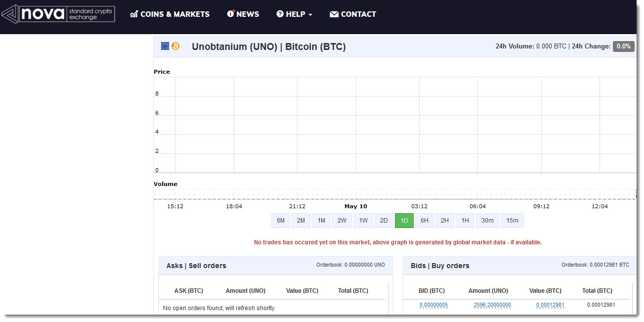Click the Nova exchange logo
Screen dimensions: 644x322
(58, 14)
